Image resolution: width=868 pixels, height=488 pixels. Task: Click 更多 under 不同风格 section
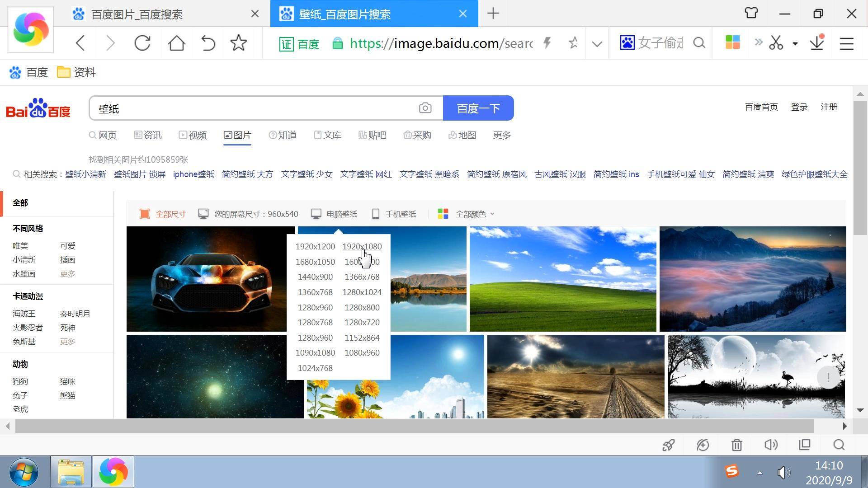[67, 273]
